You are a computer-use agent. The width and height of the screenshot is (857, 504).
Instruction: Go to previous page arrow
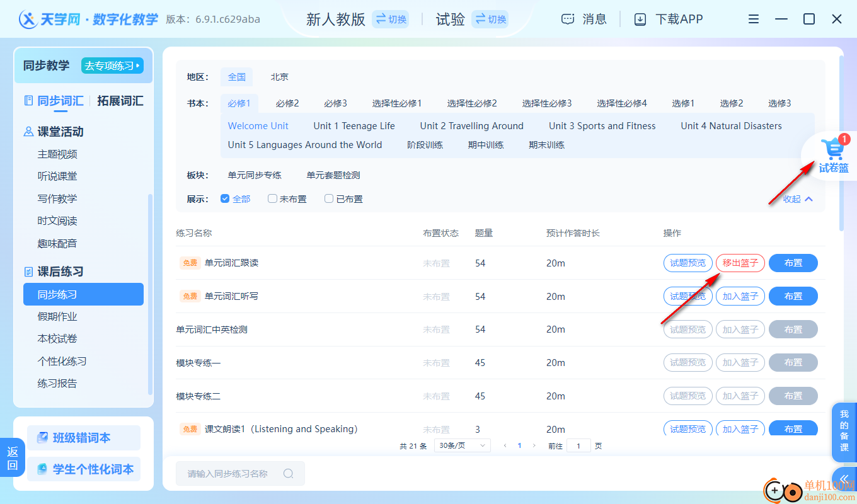point(505,445)
